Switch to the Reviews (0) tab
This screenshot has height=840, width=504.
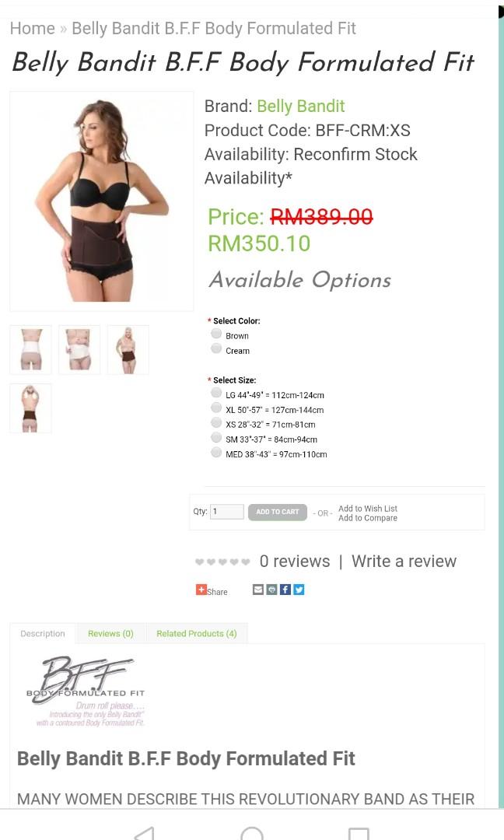point(110,633)
